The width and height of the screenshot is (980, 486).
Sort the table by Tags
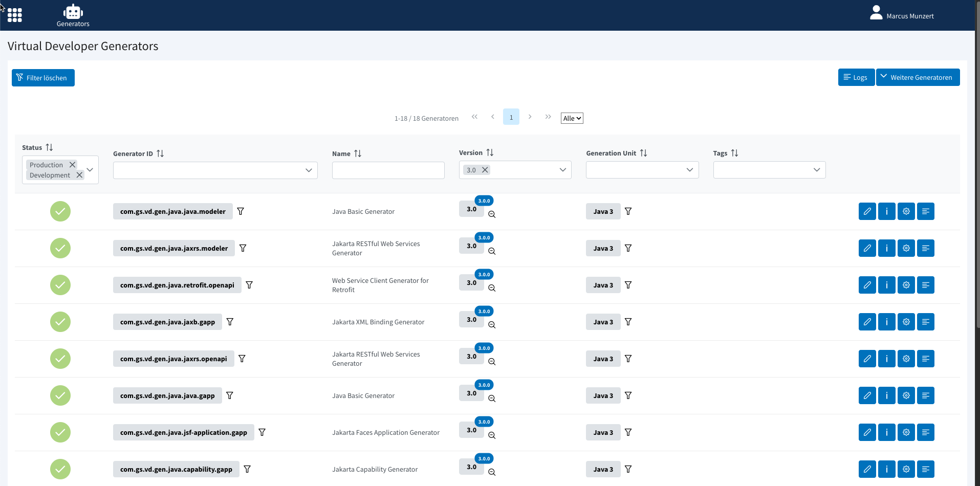[734, 153]
